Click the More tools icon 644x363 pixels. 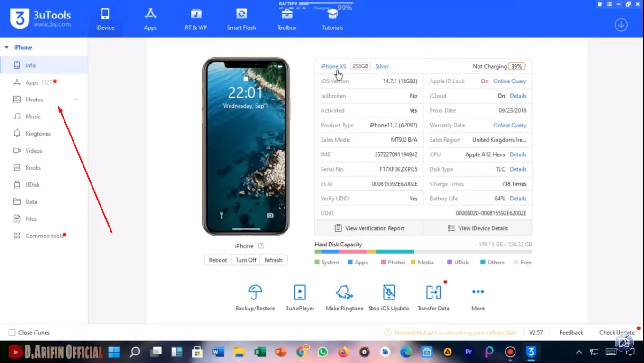click(478, 297)
